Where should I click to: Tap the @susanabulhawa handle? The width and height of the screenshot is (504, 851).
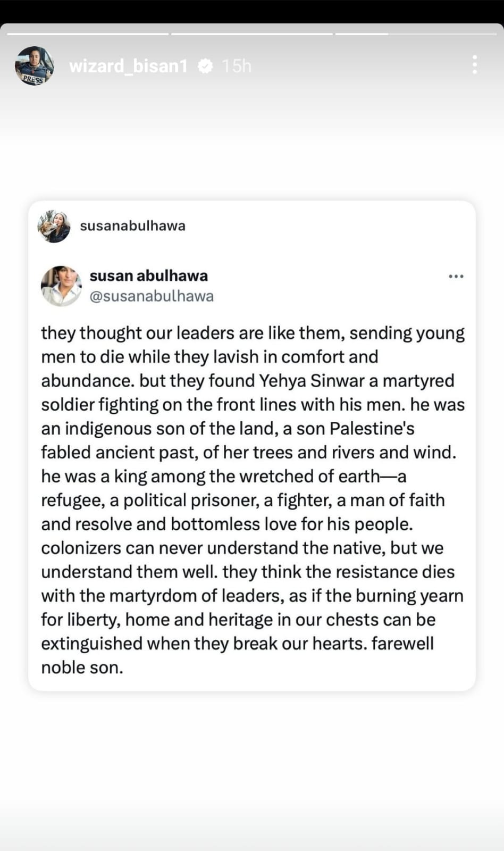click(x=152, y=296)
